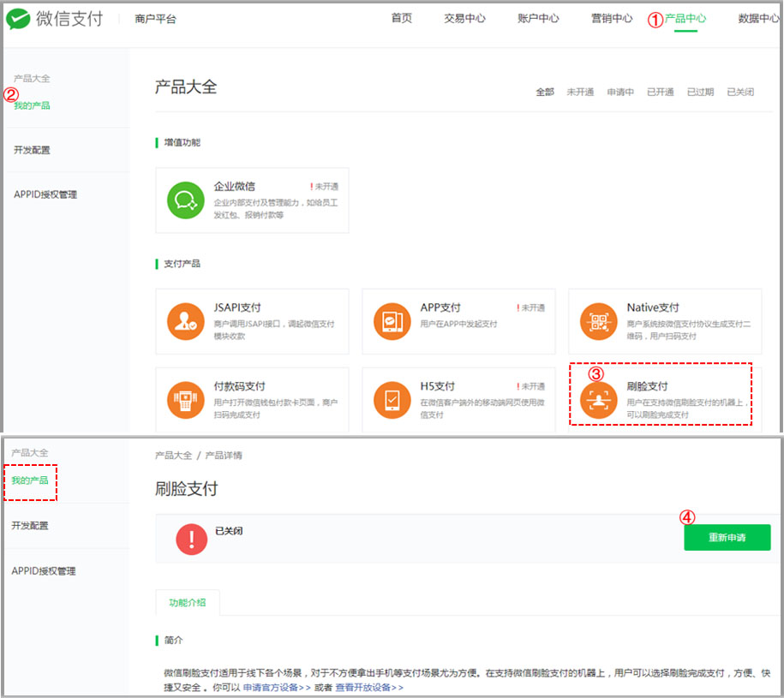Image resolution: width=784 pixels, height=698 pixels.
Task: Filter products by 已关闭 status tab
Action: pyautogui.click(x=740, y=92)
